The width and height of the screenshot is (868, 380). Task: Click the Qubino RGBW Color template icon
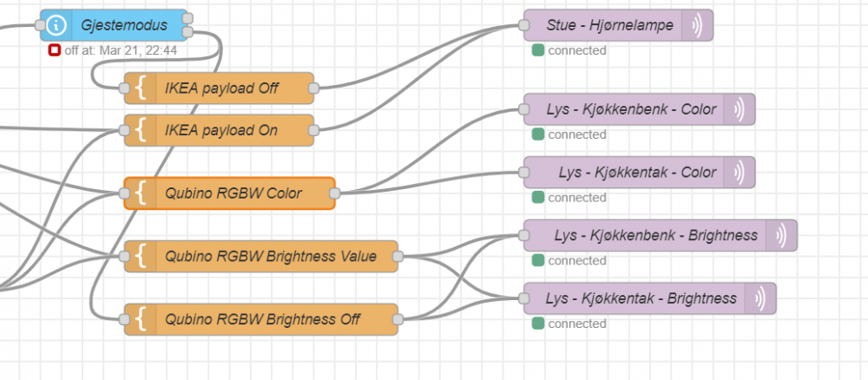point(140,193)
